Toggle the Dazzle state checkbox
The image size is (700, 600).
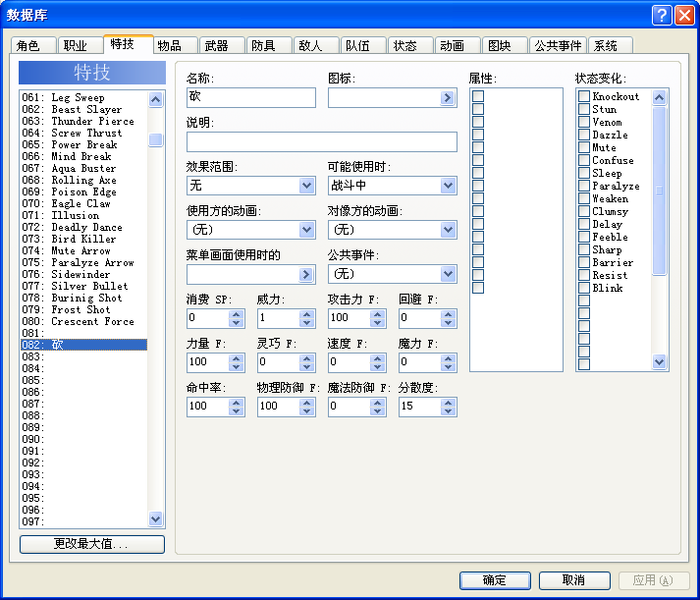coord(584,135)
